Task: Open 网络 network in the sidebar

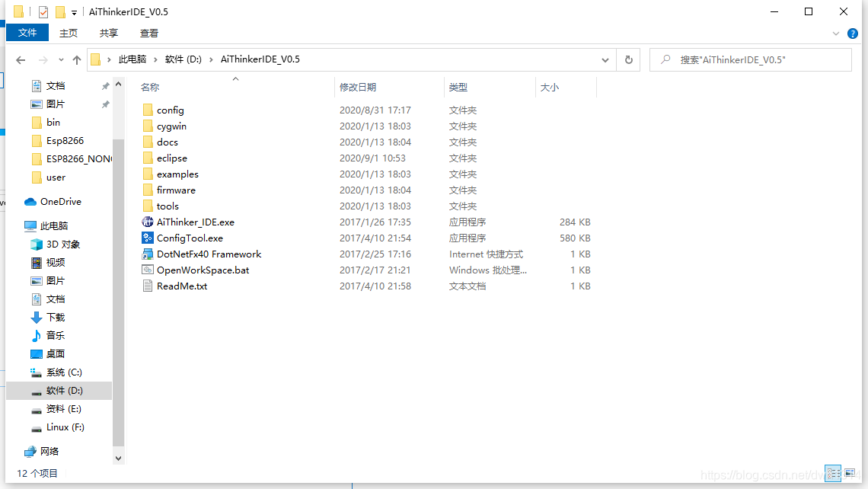Action: [42, 452]
